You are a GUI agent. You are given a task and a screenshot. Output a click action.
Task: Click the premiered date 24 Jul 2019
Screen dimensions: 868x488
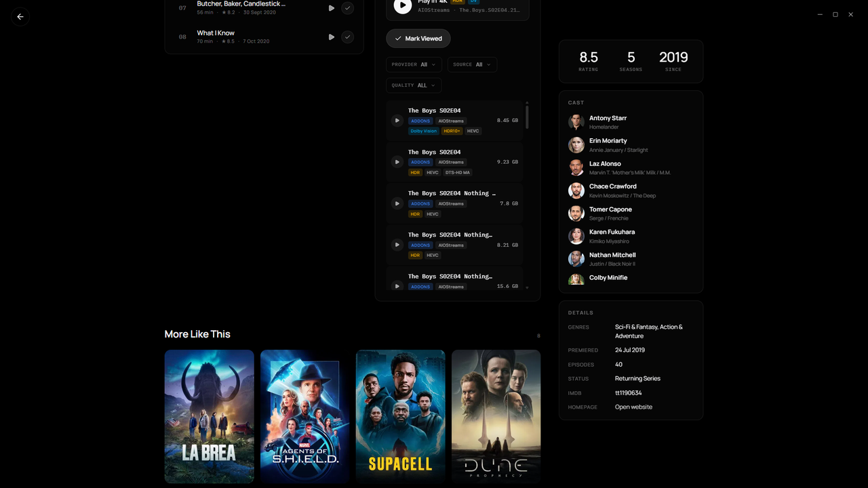[x=630, y=350]
